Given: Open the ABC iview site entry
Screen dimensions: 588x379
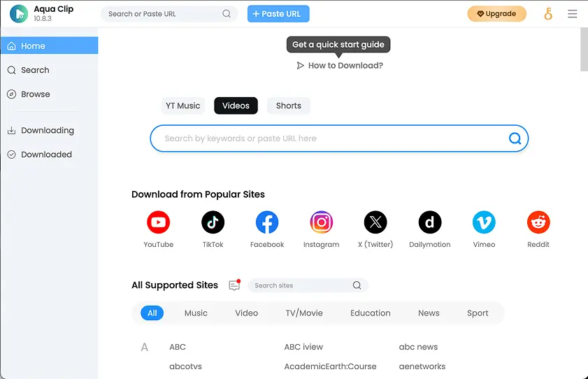Looking at the screenshot, I should tap(303, 347).
